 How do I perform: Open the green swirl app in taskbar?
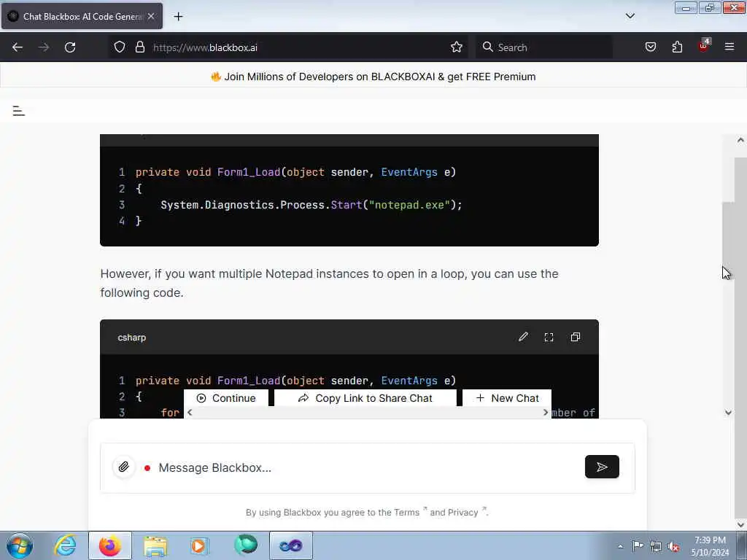click(x=246, y=545)
